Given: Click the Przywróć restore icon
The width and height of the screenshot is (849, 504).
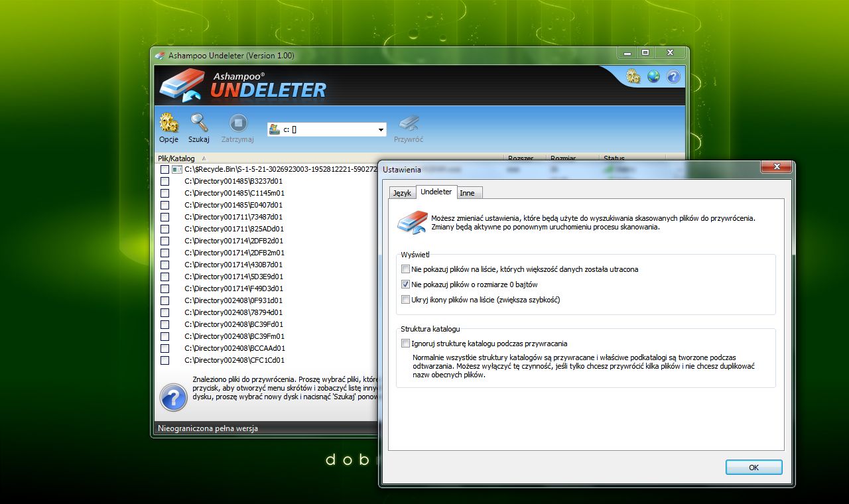Looking at the screenshot, I should pos(409,123).
